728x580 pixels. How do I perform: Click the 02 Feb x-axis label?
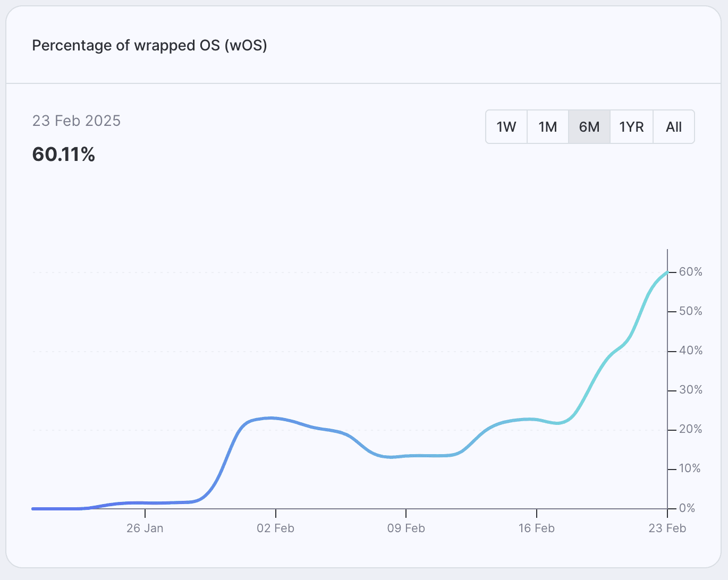(275, 528)
